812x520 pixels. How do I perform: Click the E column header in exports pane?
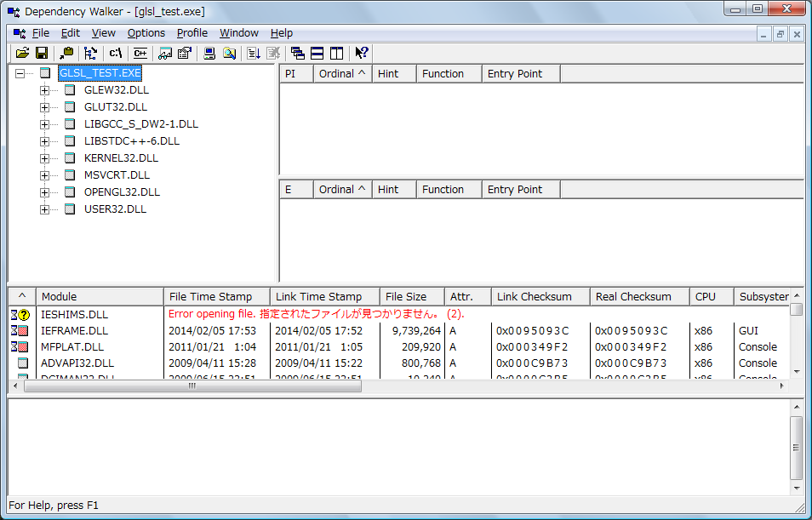[296, 190]
